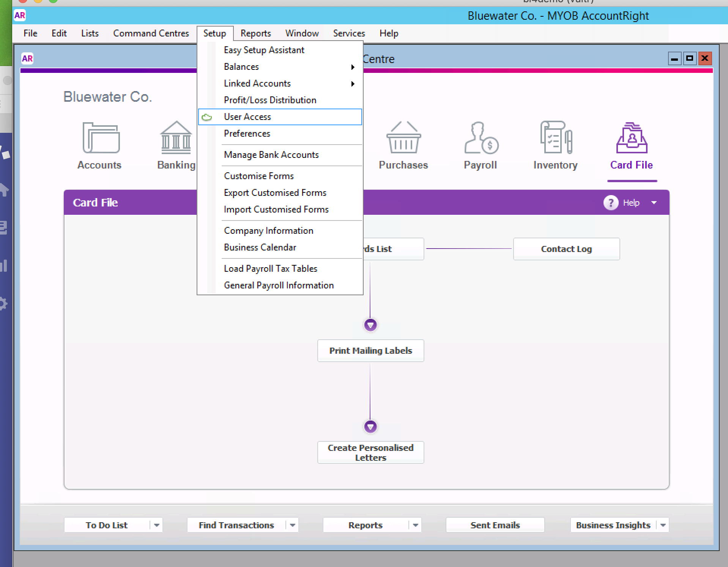Click the Business Insights button

[x=613, y=525]
